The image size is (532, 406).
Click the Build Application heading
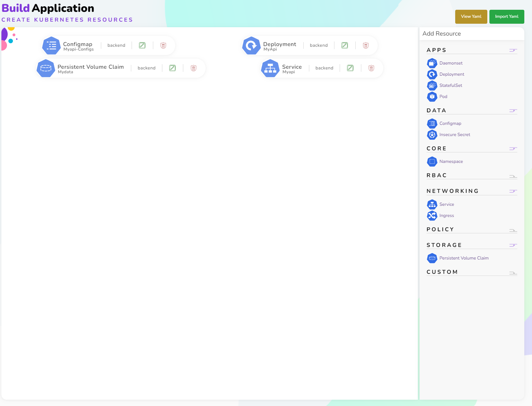tap(48, 8)
